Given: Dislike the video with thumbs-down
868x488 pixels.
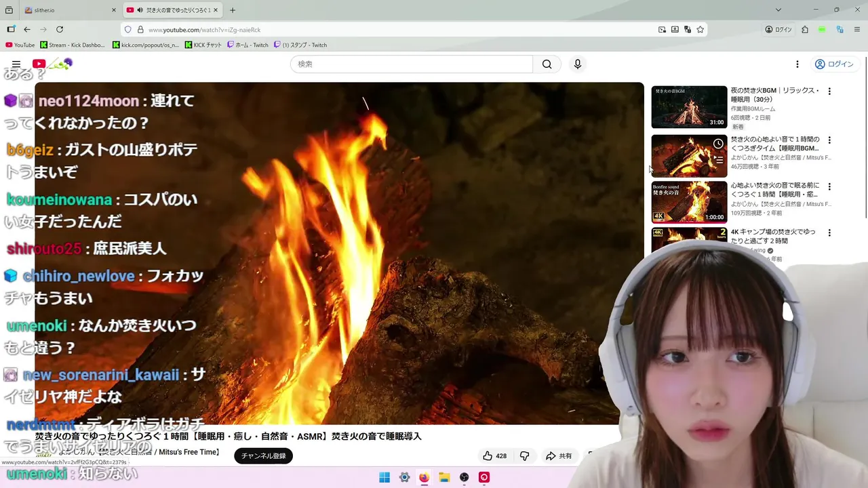Looking at the screenshot, I should point(524,456).
